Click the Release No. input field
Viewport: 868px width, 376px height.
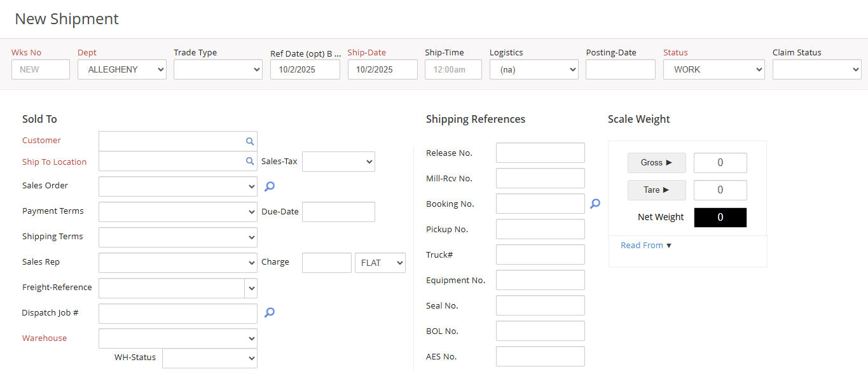540,153
